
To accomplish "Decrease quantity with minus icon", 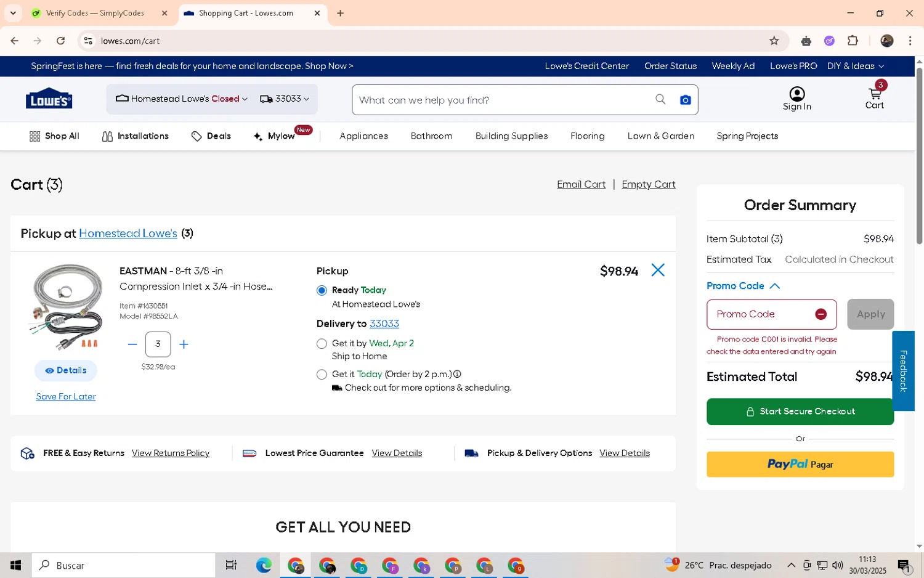I will click(132, 344).
